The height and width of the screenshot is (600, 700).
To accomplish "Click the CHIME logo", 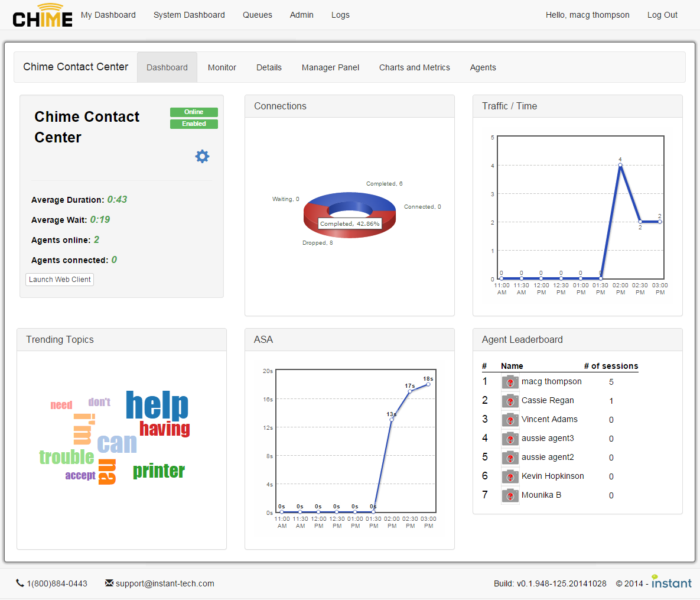I will (x=43, y=15).
